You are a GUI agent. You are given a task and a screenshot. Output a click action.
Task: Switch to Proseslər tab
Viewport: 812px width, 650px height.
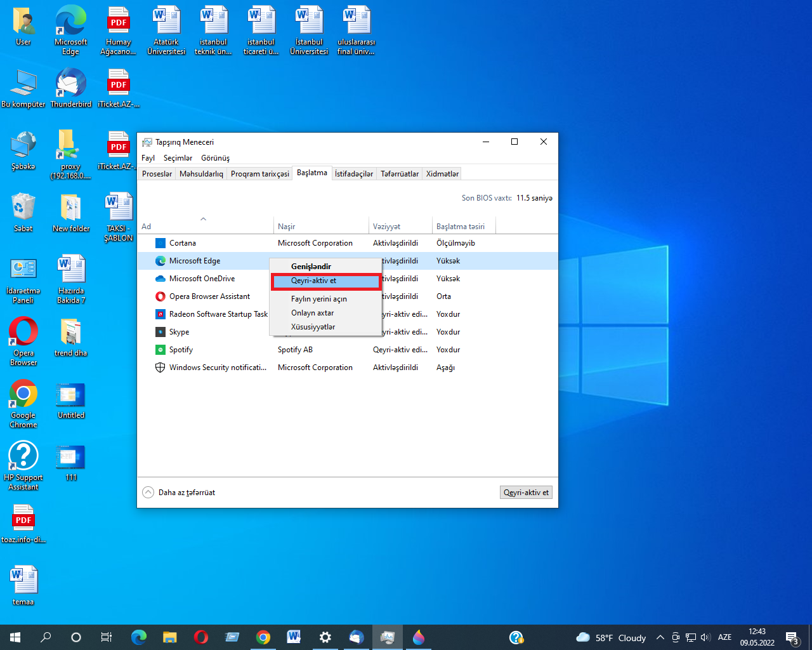(x=157, y=174)
